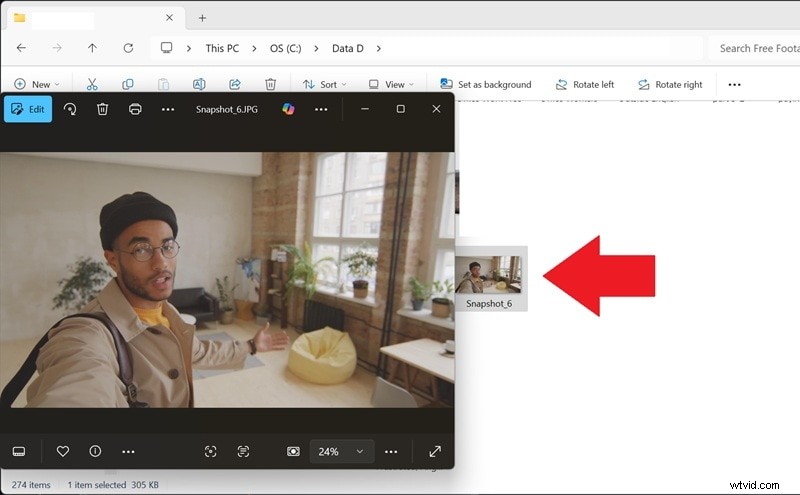800x495 pixels.
Task: Rotate the photo using the Photos rotate icon
Action: tap(70, 109)
